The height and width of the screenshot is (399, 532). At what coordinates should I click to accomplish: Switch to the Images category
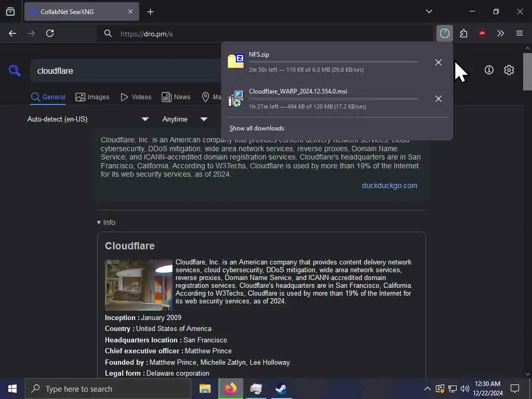click(x=92, y=97)
